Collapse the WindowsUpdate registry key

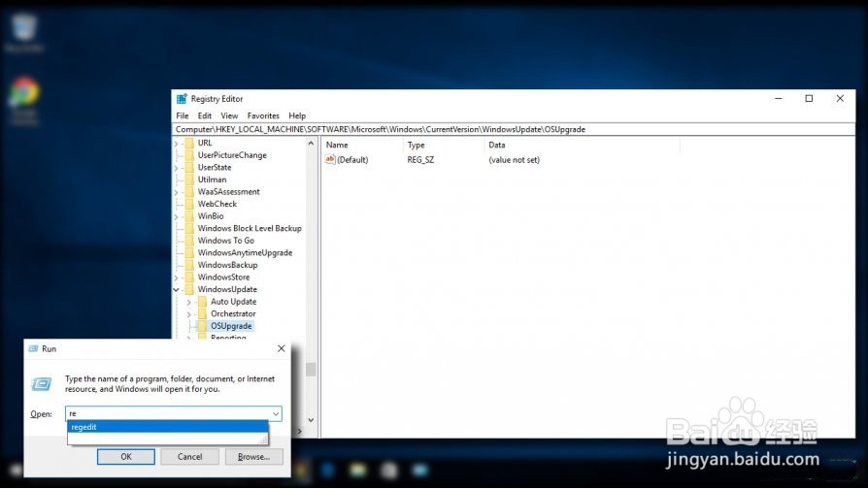[x=177, y=289]
